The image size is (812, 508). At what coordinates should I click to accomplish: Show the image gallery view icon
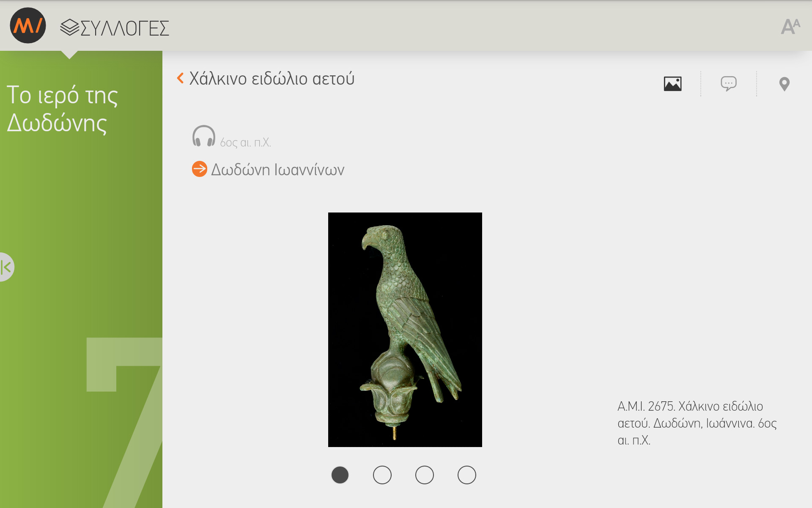coord(672,84)
